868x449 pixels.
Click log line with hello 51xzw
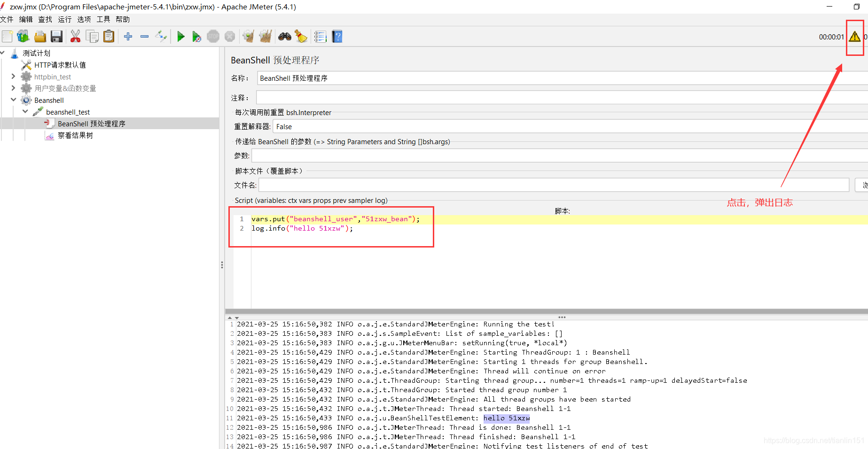pyautogui.click(x=383, y=418)
